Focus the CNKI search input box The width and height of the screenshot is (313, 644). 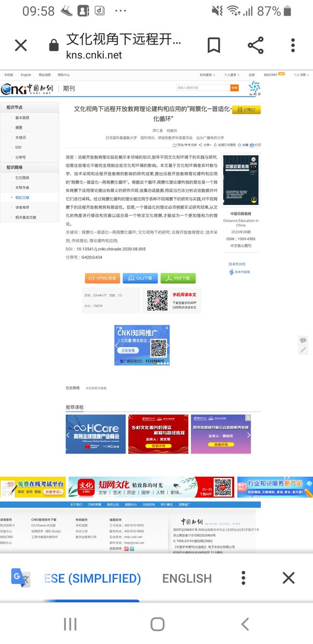[203, 87]
